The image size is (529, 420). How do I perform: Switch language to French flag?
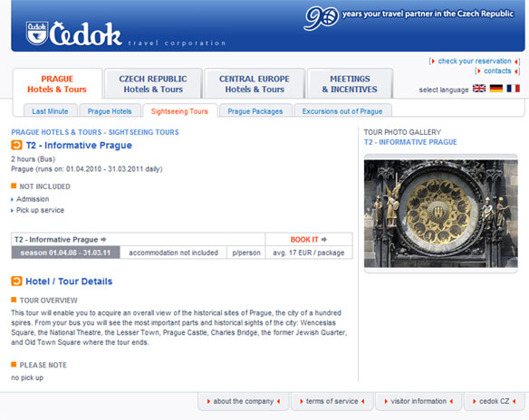(x=513, y=89)
